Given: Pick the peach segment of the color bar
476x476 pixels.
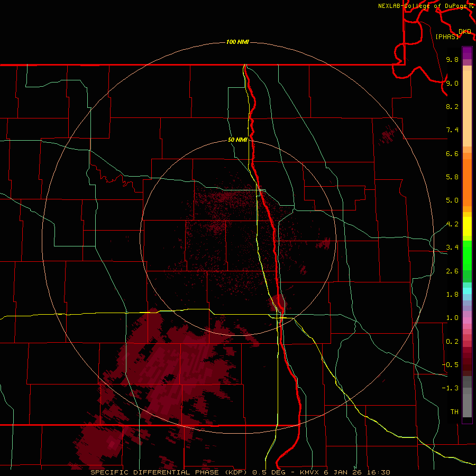Looking at the screenshot, I should (467, 108).
